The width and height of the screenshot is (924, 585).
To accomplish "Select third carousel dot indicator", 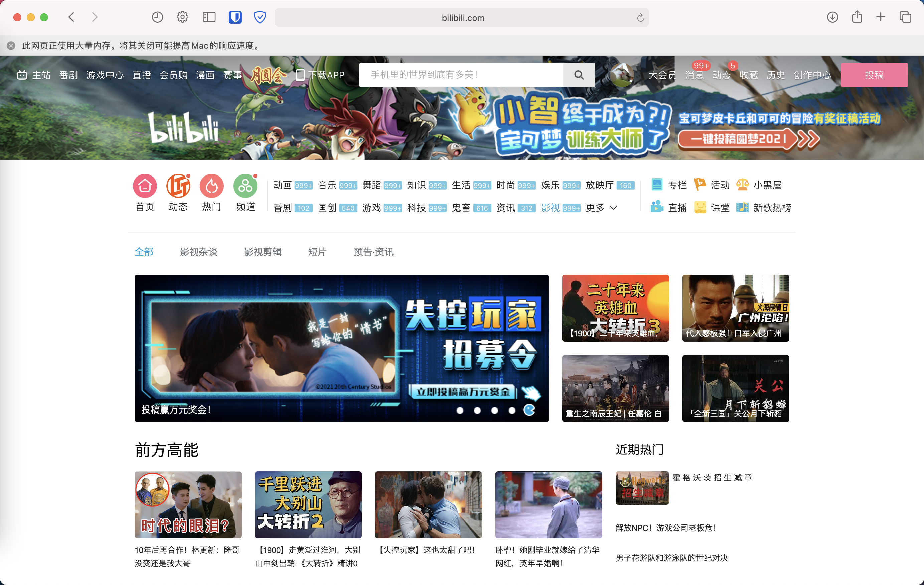I will pyautogui.click(x=495, y=410).
